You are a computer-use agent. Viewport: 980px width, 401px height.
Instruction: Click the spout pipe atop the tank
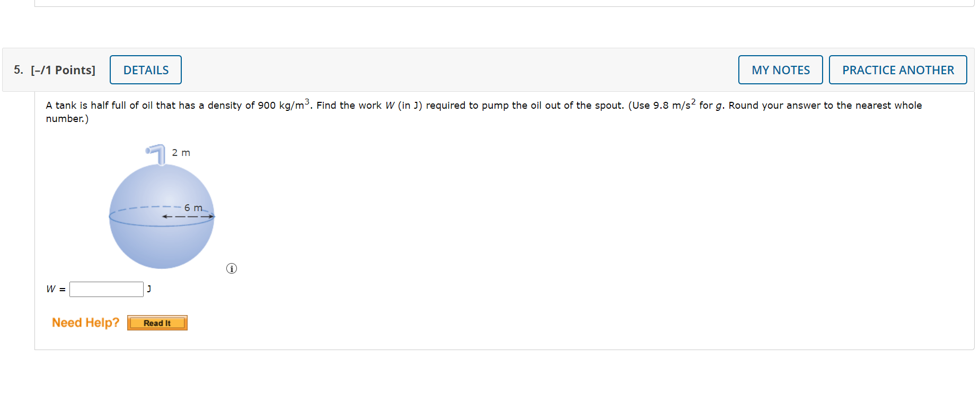[156, 154]
